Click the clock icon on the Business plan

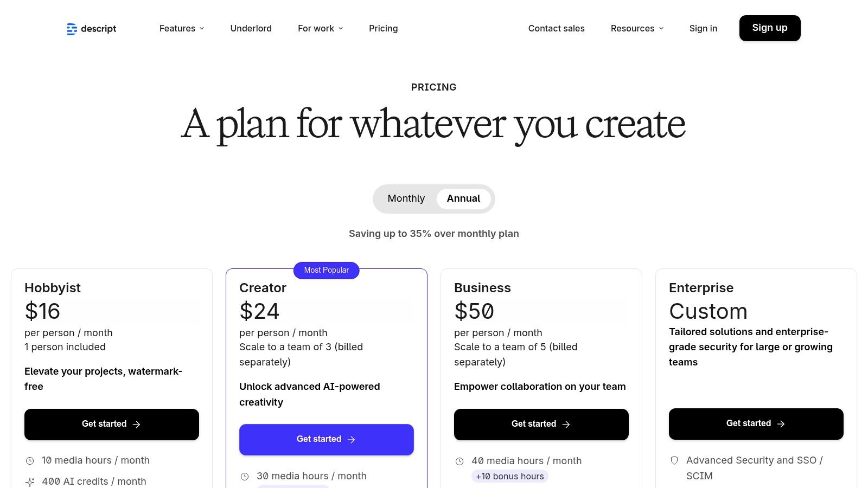tap(459, 461)
